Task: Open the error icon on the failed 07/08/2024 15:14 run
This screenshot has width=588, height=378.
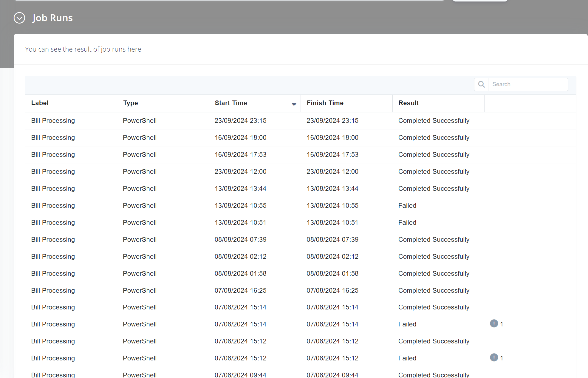Action: coord(494,323)
